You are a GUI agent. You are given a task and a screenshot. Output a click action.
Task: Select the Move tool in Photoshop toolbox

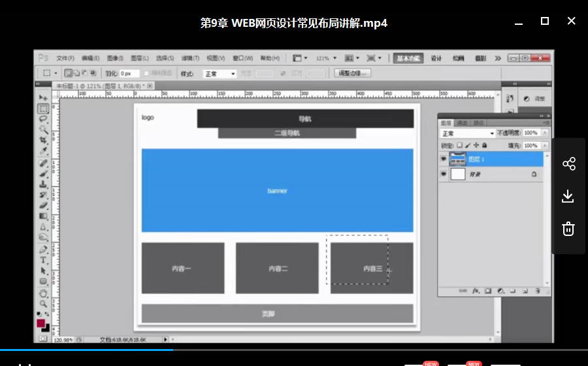[x=44, y=98]
